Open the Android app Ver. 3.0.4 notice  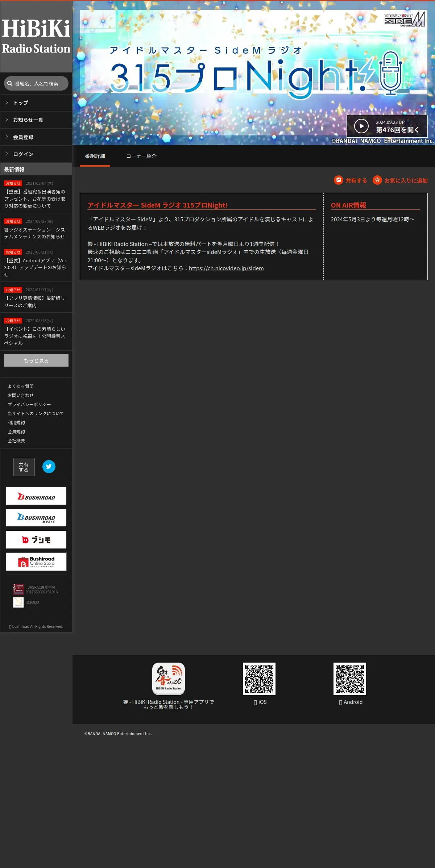pos(36,264)
